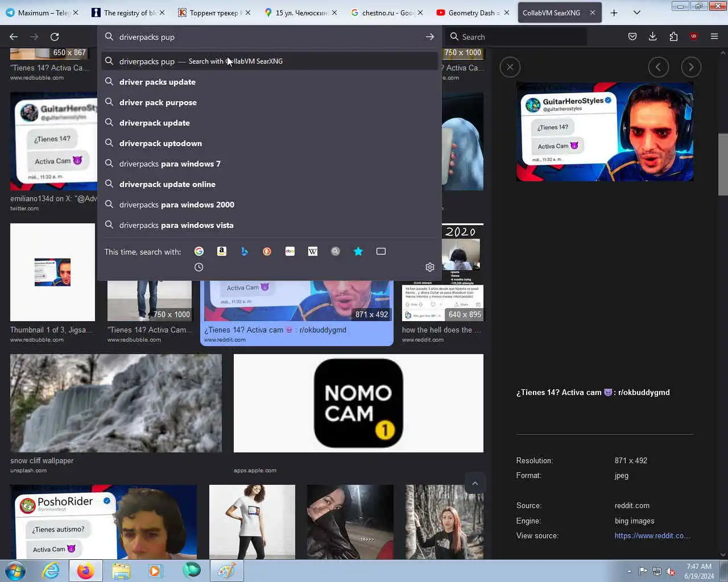Open Windows Media Player from taskbar
728x582 pixels.
pyautogui.click(x=155, y=571)
